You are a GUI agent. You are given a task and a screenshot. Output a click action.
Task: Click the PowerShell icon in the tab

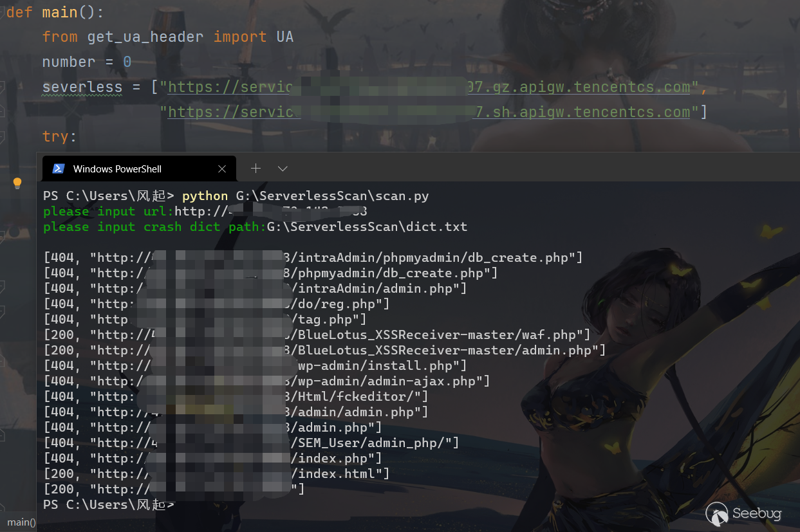click(x=58, y=169)
